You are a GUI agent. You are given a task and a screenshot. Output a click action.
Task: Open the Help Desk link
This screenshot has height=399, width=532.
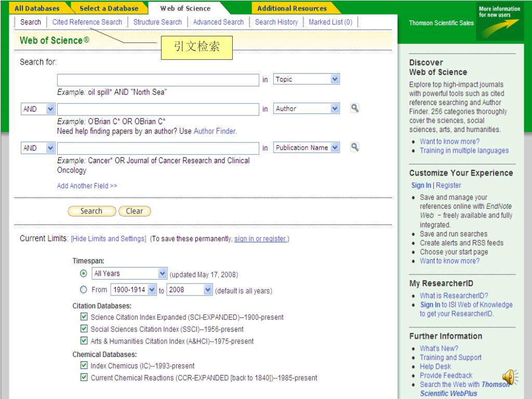click(x=435, y=366)
